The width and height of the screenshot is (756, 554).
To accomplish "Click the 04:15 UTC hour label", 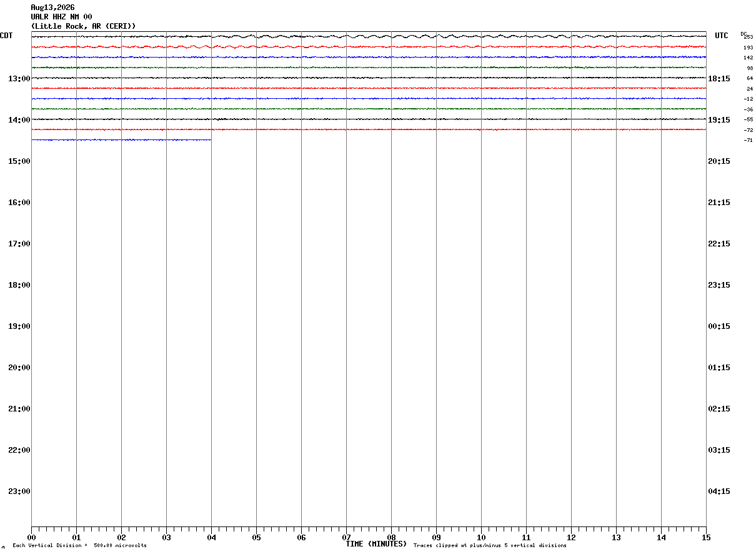I will coord(719,491).
